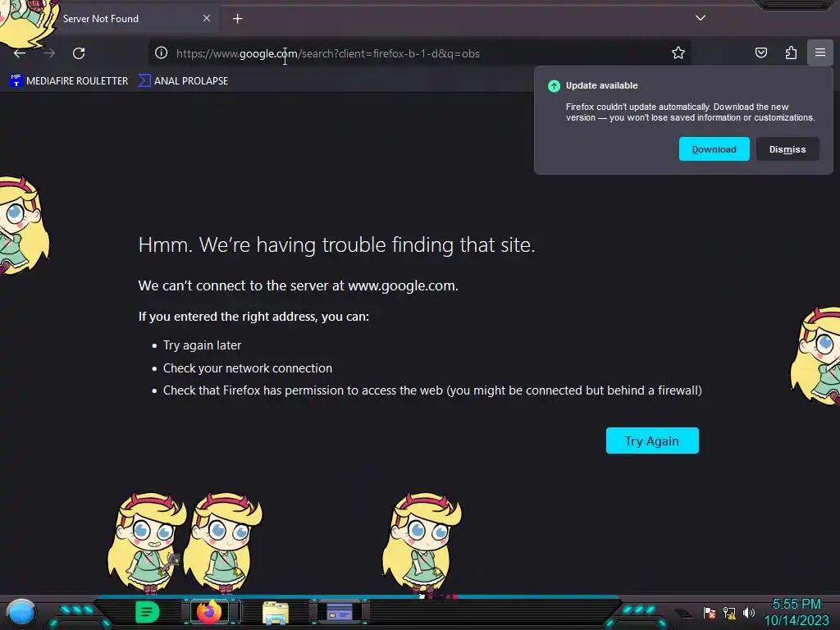Open the green notes app on taskbar
The width and height of the screenshot is (840, 630).
pos(147,612)
